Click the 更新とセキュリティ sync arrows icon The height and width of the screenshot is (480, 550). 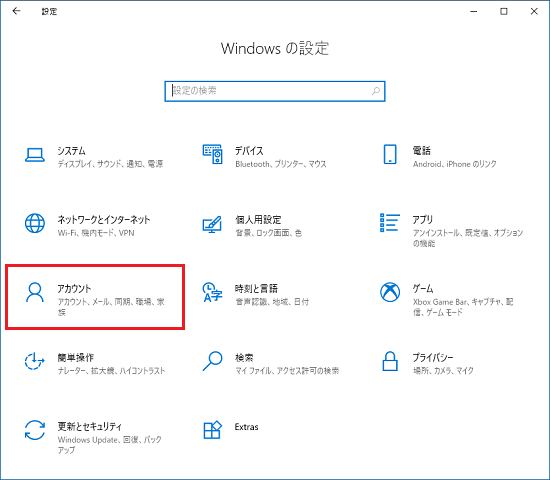pyautogui.click(x=35, y=430)
